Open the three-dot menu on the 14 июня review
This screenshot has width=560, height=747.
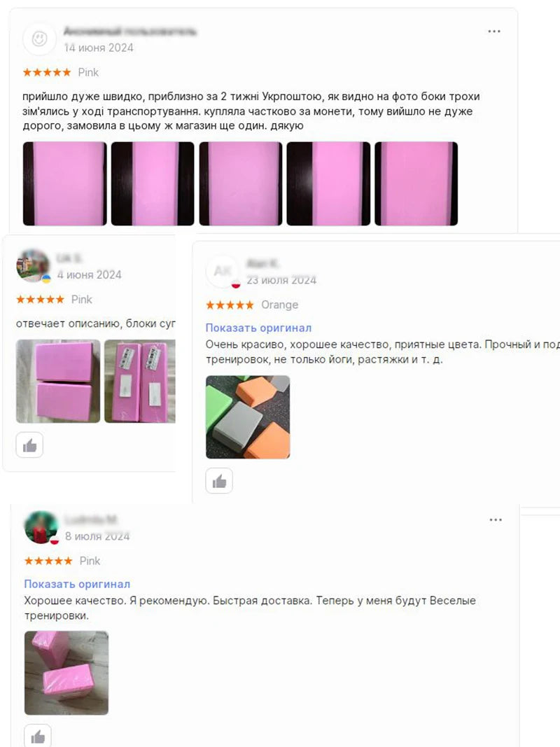[x=493, y=32]
